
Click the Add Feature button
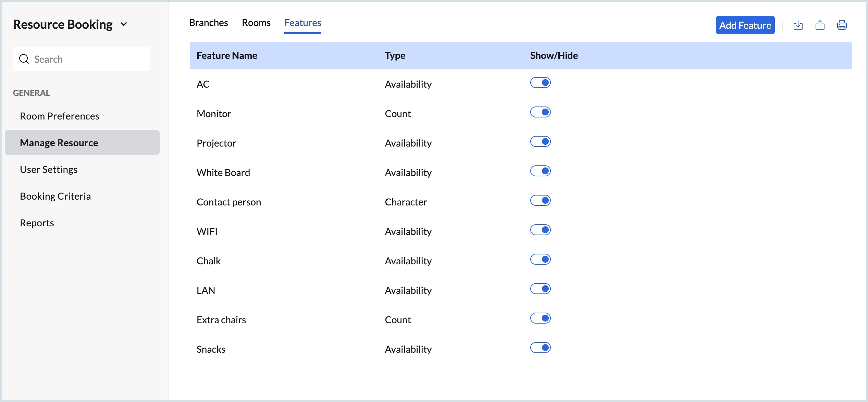click(745, 25)
